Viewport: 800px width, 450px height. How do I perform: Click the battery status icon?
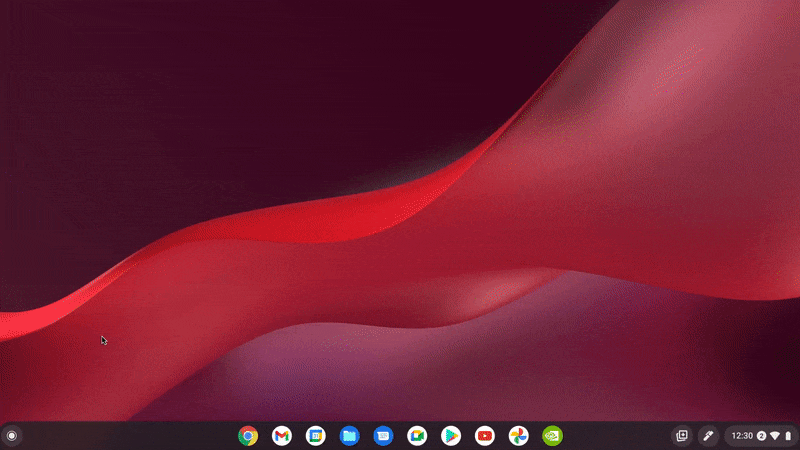(788, 436)
